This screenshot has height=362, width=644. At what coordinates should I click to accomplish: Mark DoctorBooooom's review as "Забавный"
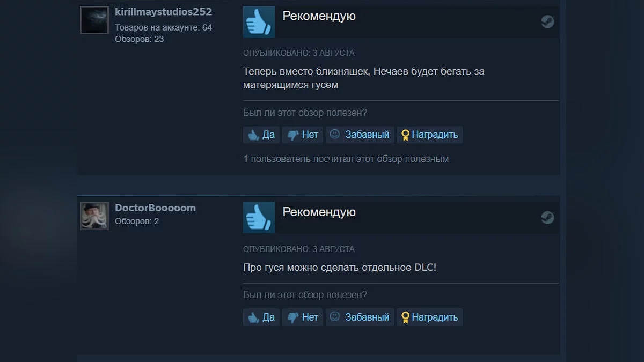click(x=360, y=317)
